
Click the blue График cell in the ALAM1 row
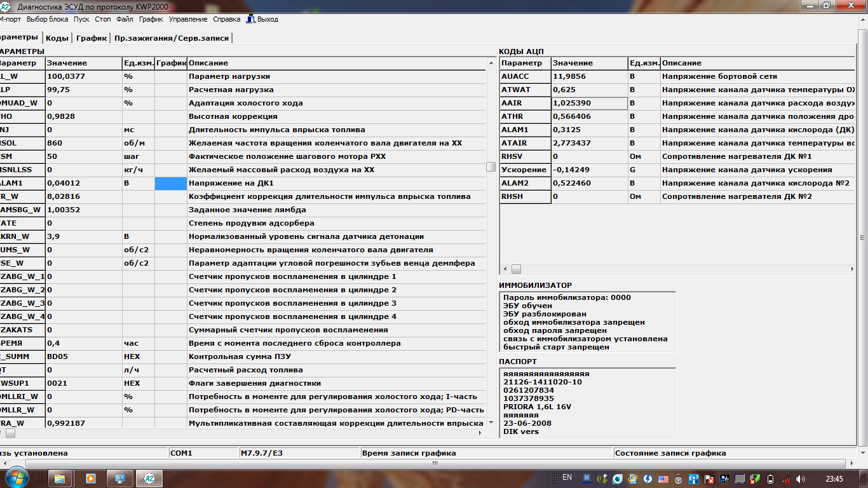click(170, 183)
